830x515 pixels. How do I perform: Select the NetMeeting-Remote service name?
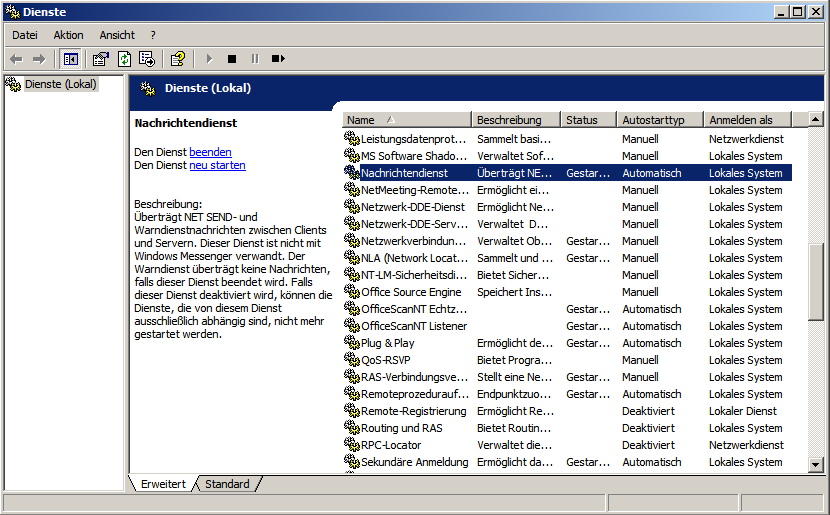(414, 190)
